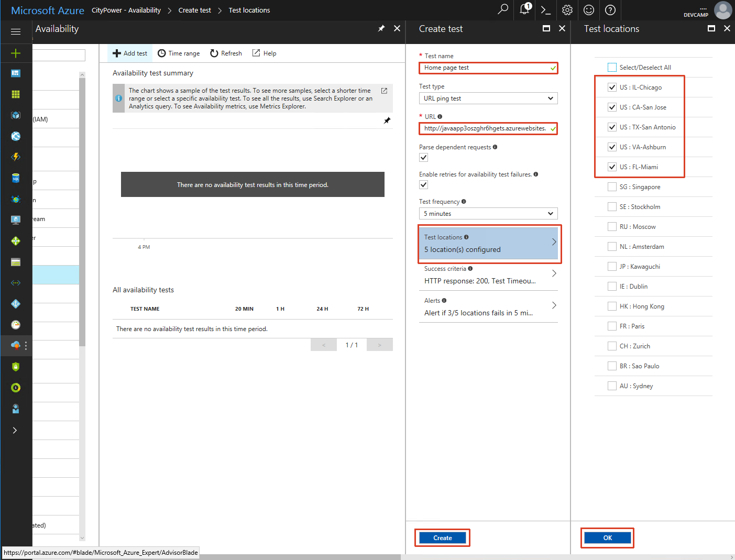Open Advisor sidebar item options dots

[26, 346]
